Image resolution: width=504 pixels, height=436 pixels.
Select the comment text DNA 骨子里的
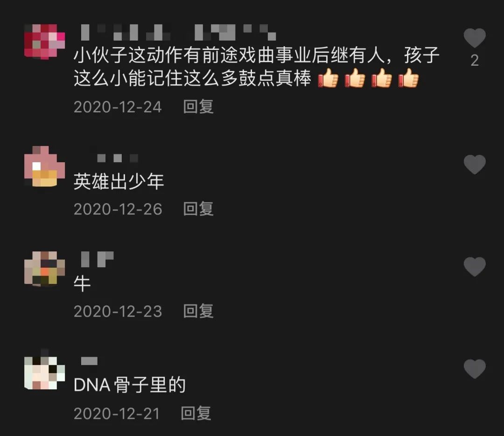pyautogui.click(x=130, y=385)
